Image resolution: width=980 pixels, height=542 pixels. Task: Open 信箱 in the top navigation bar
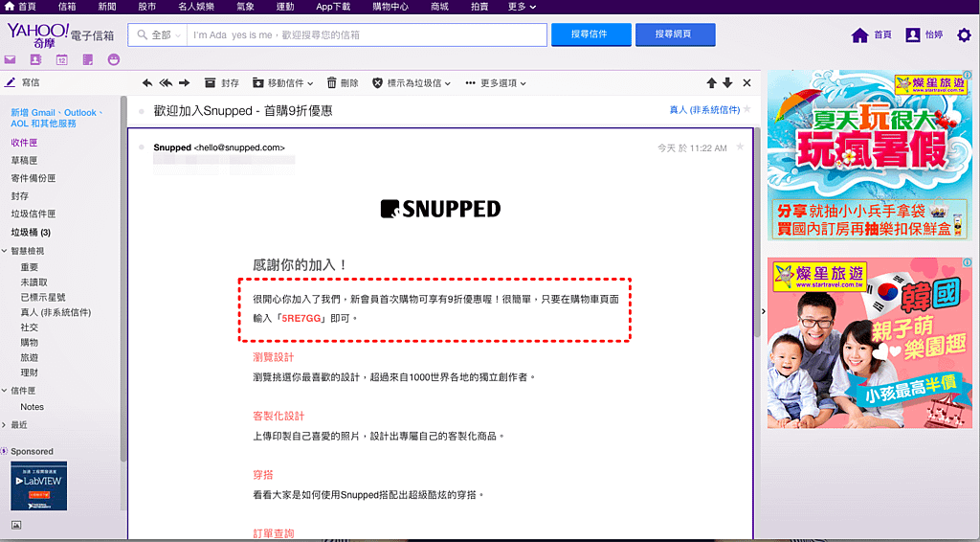click(67, 7)
